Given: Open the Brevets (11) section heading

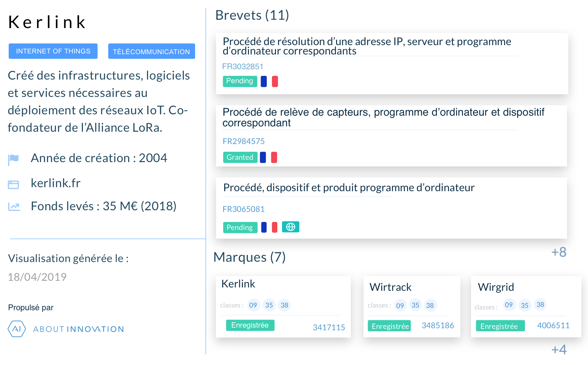Looking at the screenshot, I should pyautogui.click(x=252, y=15).
